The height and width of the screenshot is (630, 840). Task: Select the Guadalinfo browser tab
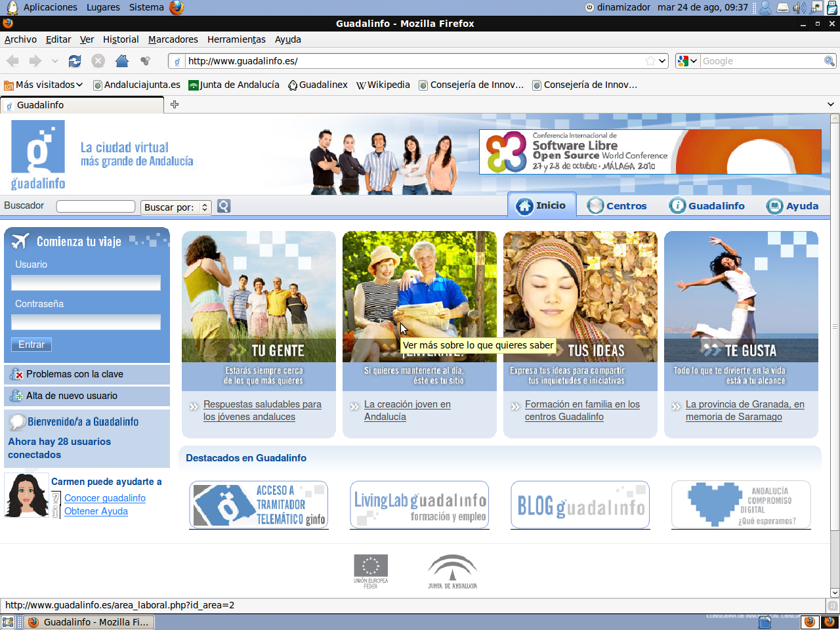click(x=82, y=105)
